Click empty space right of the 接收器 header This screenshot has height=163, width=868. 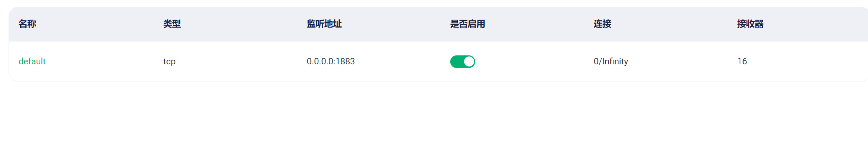[816, 24]
